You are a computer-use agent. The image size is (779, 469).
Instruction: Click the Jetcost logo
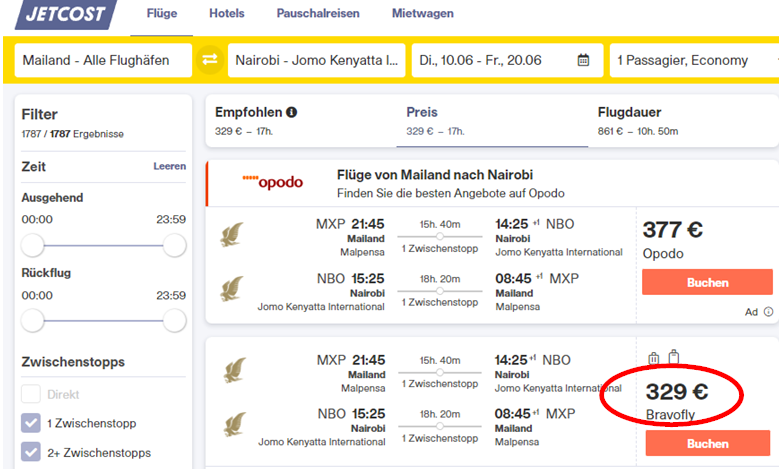pos(66,14)
